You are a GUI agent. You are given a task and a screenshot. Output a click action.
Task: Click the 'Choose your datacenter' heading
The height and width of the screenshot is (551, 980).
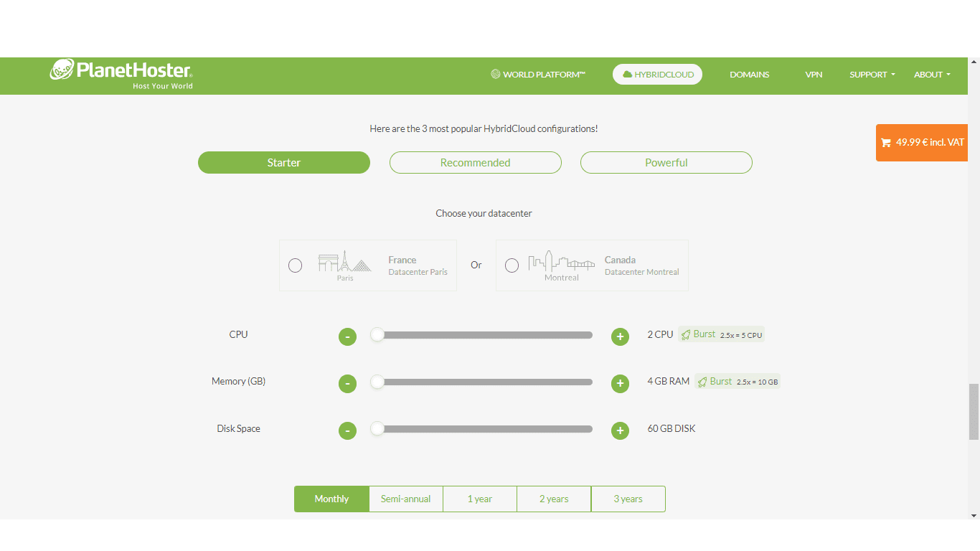484,213
